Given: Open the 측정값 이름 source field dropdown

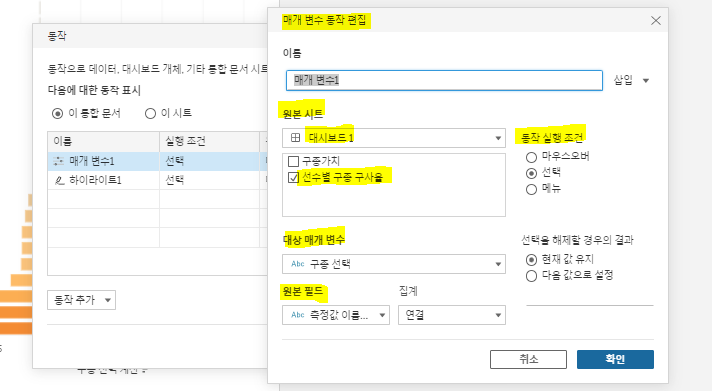Looking at the screenshot, I should pyautogui.click(x=336, y=315).
